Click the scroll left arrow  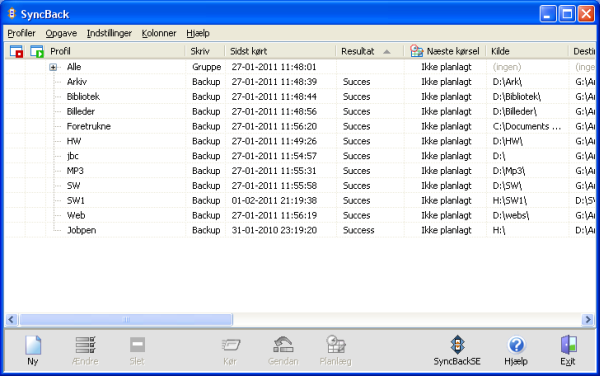(11, 319)
